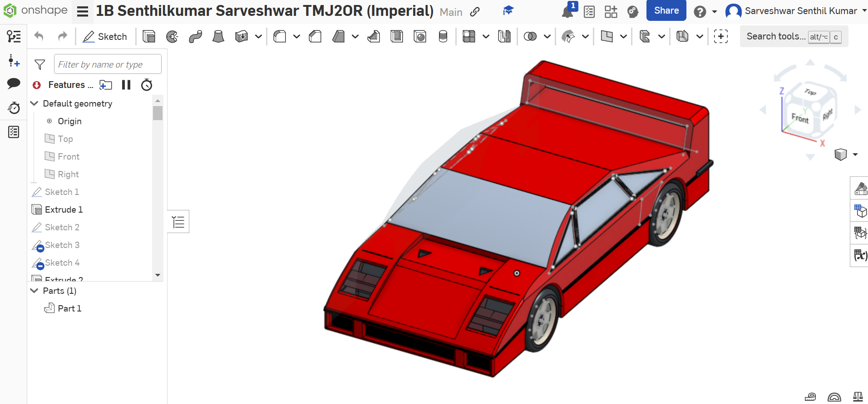This screenshot has height=404, width=868.
Task: Select the Shell tool icon
Action: tap(397, 36)
